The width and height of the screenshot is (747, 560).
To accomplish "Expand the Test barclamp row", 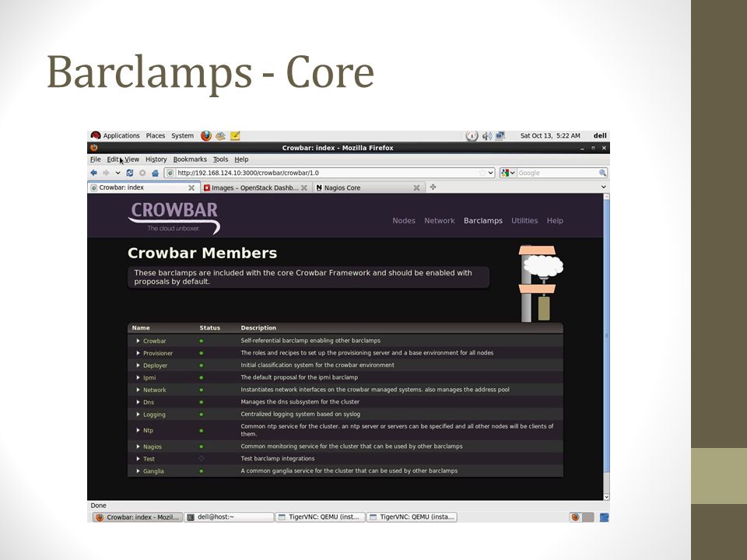I will (139, 459).
